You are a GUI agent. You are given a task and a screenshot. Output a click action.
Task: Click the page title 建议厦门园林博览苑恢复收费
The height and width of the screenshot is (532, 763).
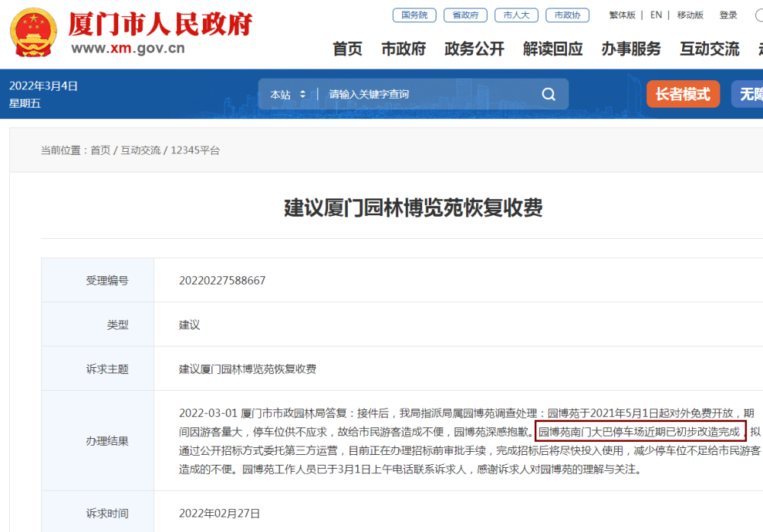tap(413, 208)
